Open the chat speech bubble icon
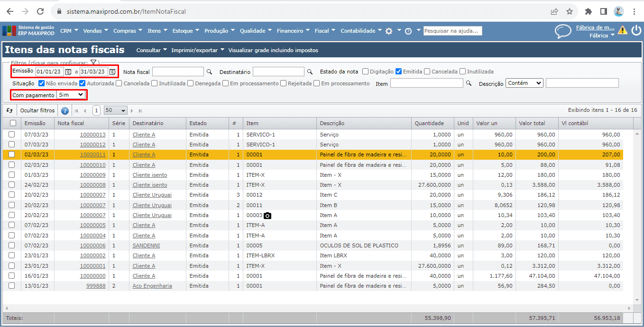Screen dimensions: 644x327 tap(563, 31)
